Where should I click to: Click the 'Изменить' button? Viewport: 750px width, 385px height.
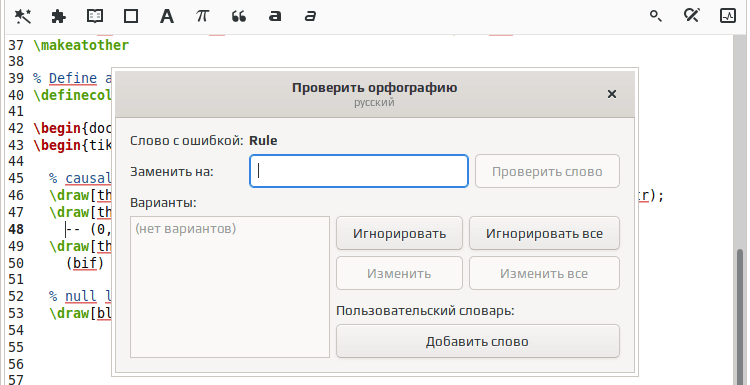[x=399, y=273]
